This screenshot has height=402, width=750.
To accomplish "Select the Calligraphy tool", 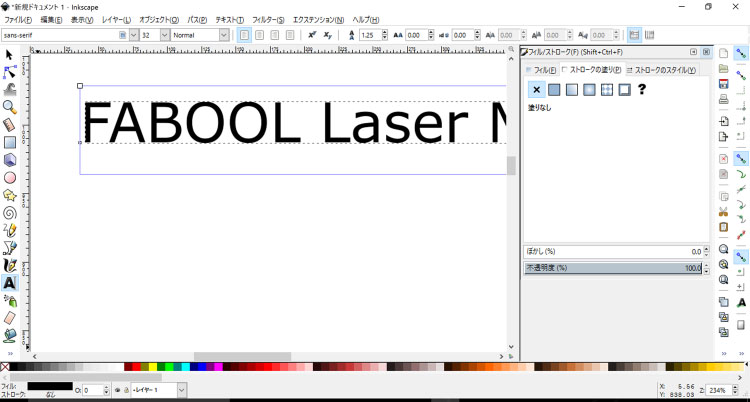I will coord(9,266).
